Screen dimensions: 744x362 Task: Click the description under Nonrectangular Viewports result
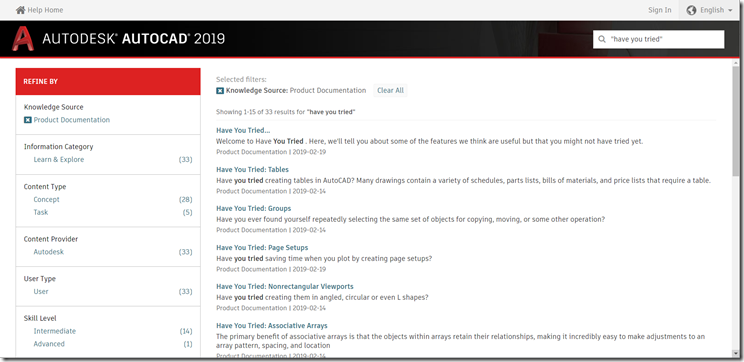coord(322,297)
